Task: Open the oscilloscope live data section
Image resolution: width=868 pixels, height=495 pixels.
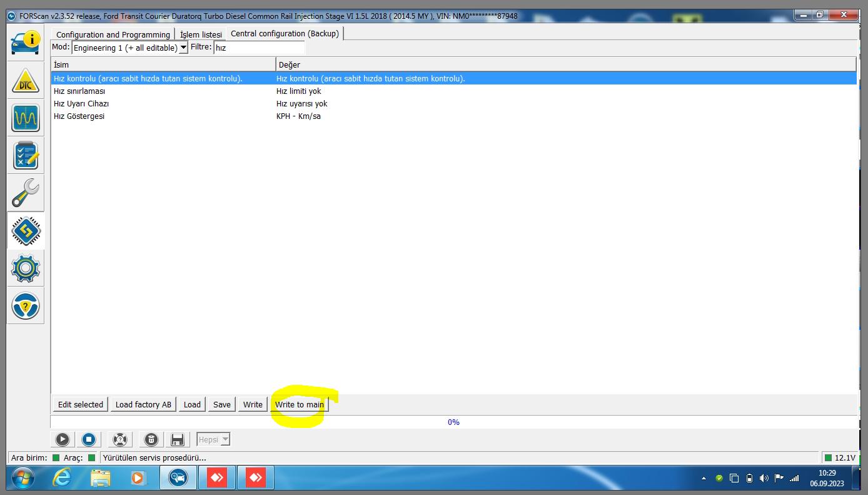Action: click(x=26, y=118)
